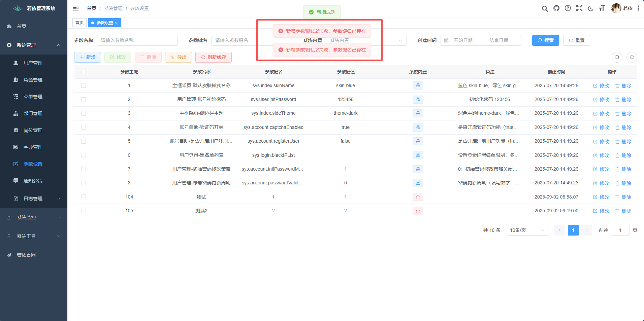Click 参数设置 item in the sidebar
Viewport: 644px width, 321px height.
point(34,164)
